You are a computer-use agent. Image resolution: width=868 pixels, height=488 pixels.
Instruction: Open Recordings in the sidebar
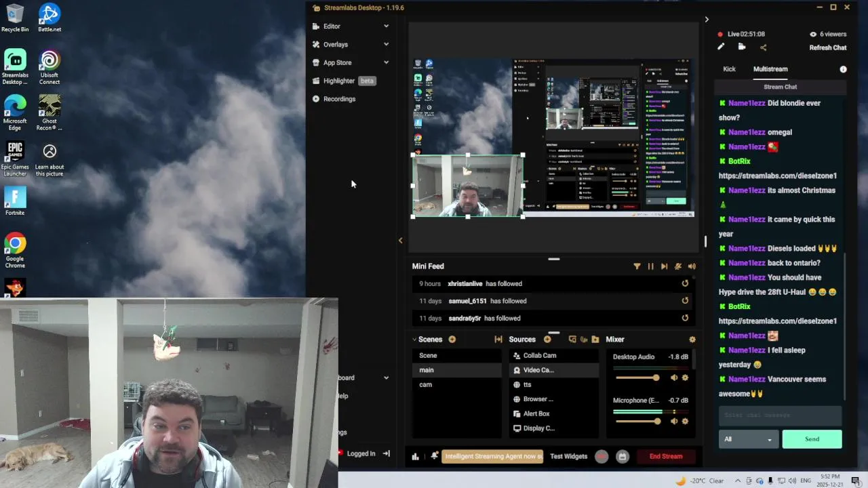pos(339,99)
